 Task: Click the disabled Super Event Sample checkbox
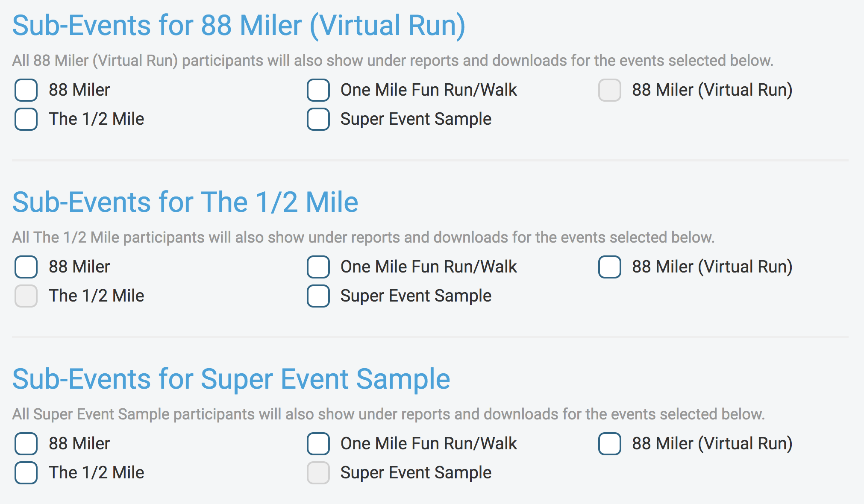point(318,473)
